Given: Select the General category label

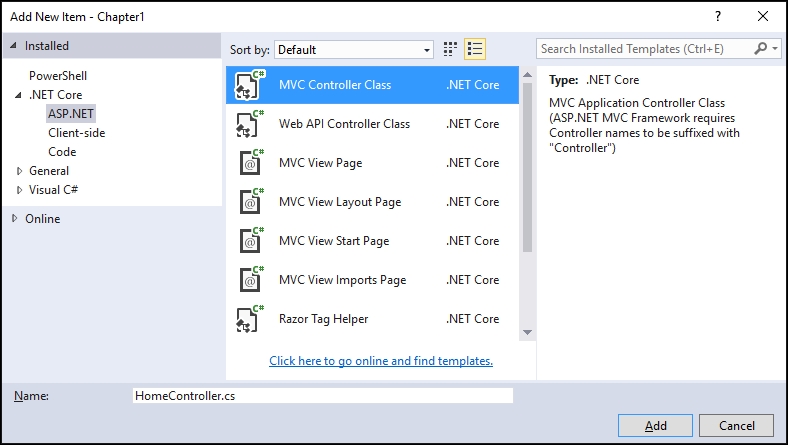Looking at the screenshot, I should (x=49, y=171).
